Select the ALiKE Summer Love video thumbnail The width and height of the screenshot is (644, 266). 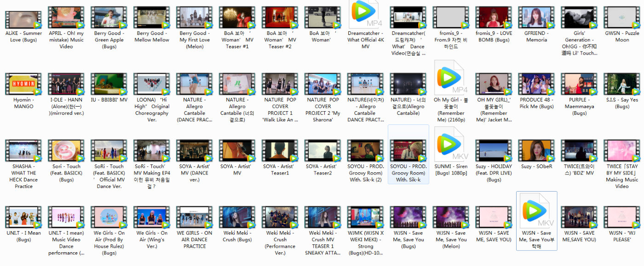(23, 19)
